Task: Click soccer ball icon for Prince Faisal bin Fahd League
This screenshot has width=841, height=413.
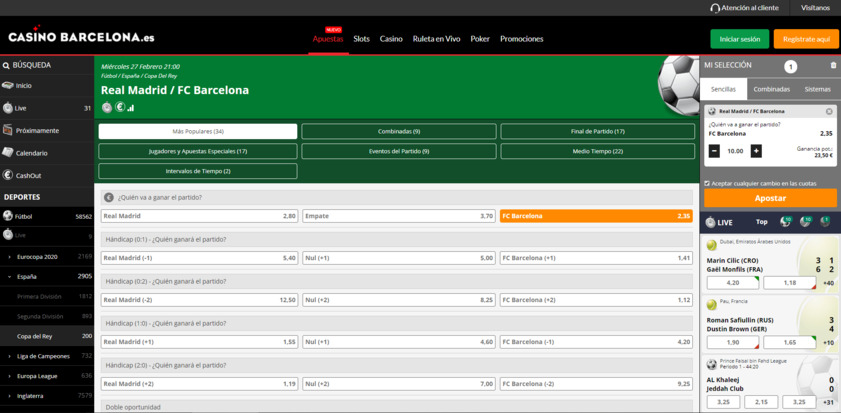Action: (712, 365)
